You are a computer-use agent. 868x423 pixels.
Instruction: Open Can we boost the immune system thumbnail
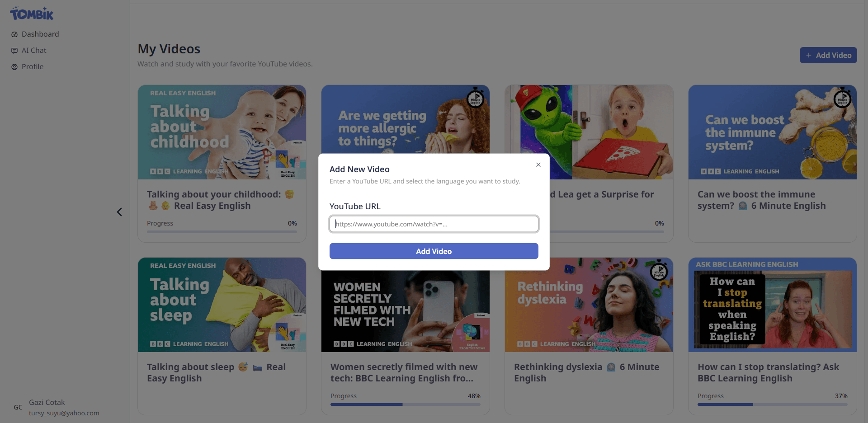773,132
